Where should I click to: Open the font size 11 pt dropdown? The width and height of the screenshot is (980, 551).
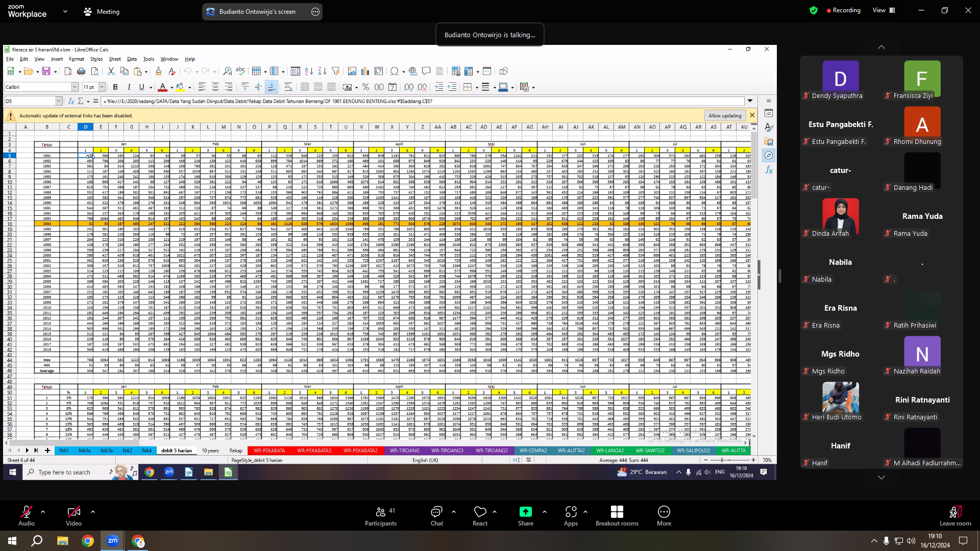point(102,87)
